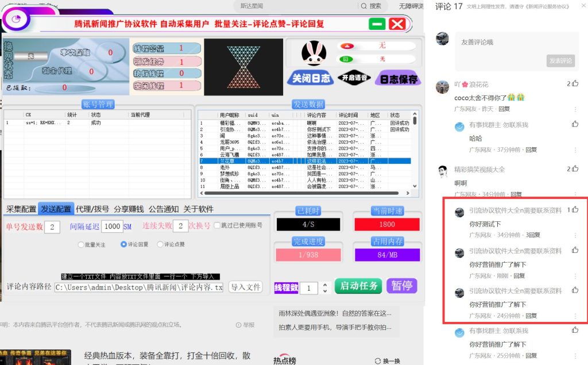
Task: Select the 批量关注 radio option
Action: tap(80, 245)
